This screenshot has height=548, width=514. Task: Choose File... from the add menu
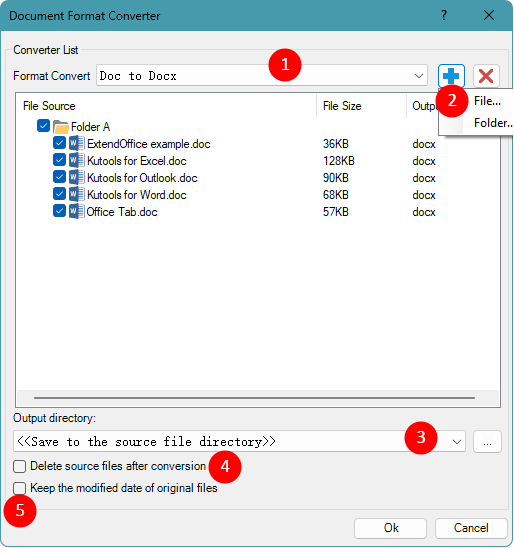487,101
